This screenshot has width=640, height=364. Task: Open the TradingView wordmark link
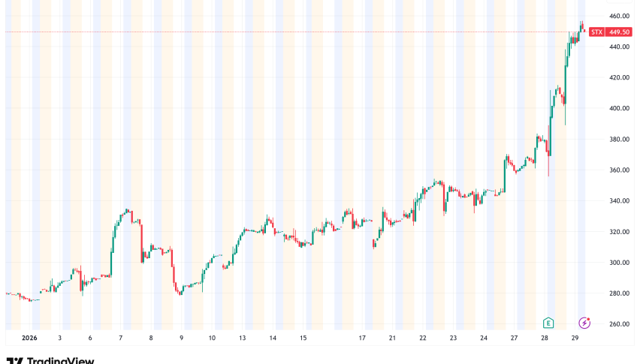tap(61, 360)
